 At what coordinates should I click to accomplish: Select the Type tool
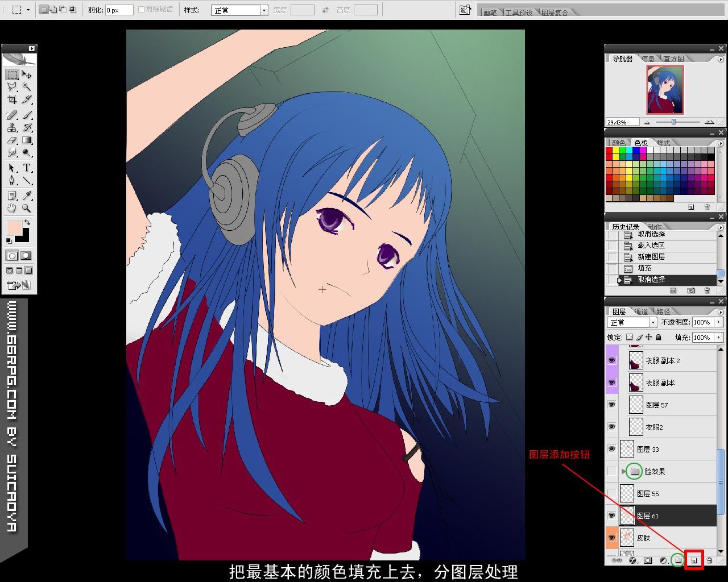[27, 168]
